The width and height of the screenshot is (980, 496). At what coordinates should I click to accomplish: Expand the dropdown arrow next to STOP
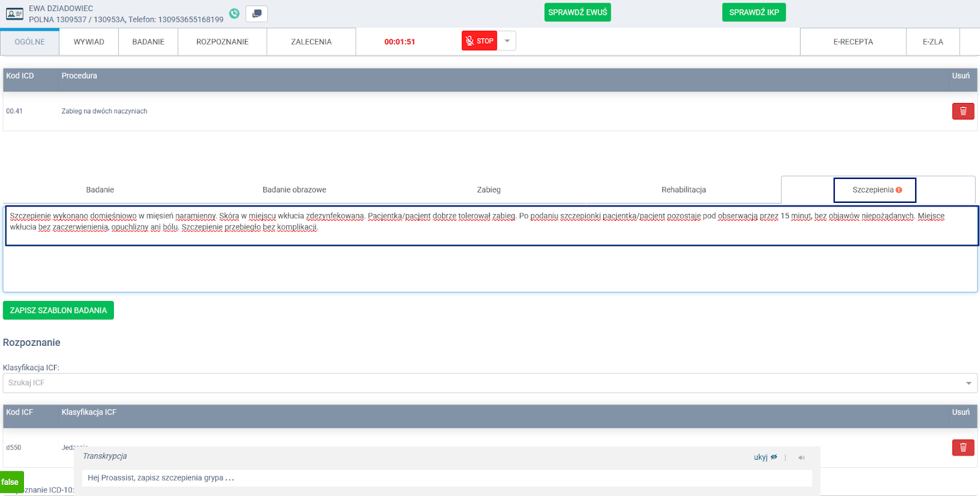(x=507, y=41)
